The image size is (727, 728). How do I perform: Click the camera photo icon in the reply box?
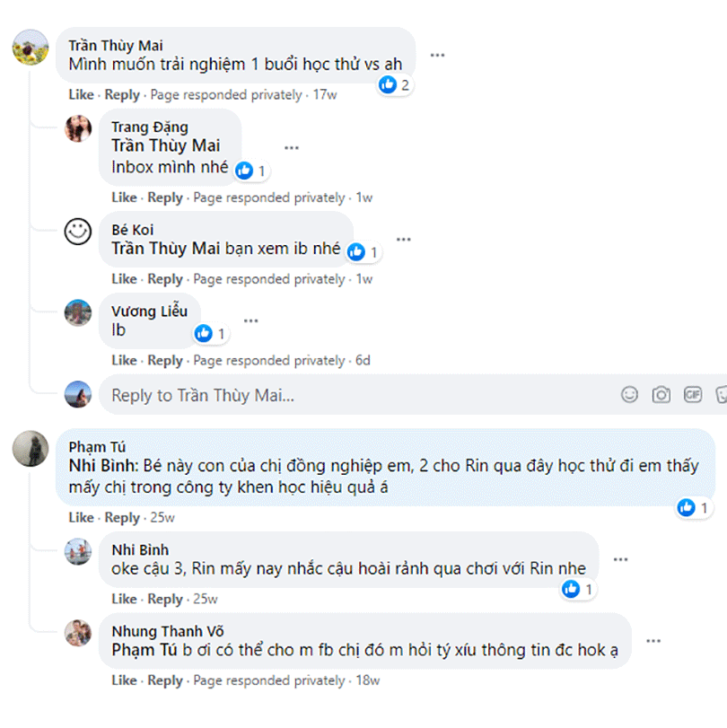pos(661,394)
